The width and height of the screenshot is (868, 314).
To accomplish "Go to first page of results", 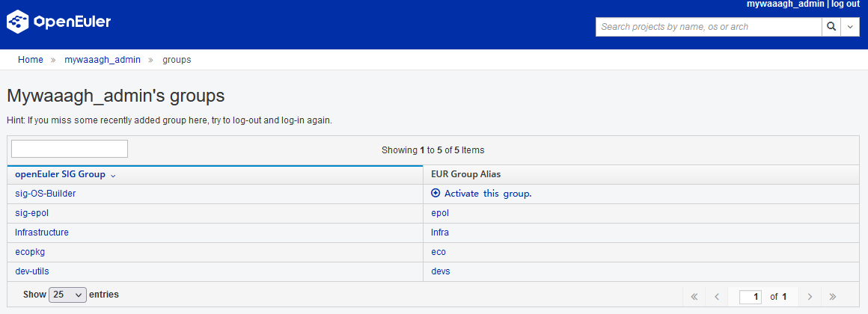I will tap(694, 297).
